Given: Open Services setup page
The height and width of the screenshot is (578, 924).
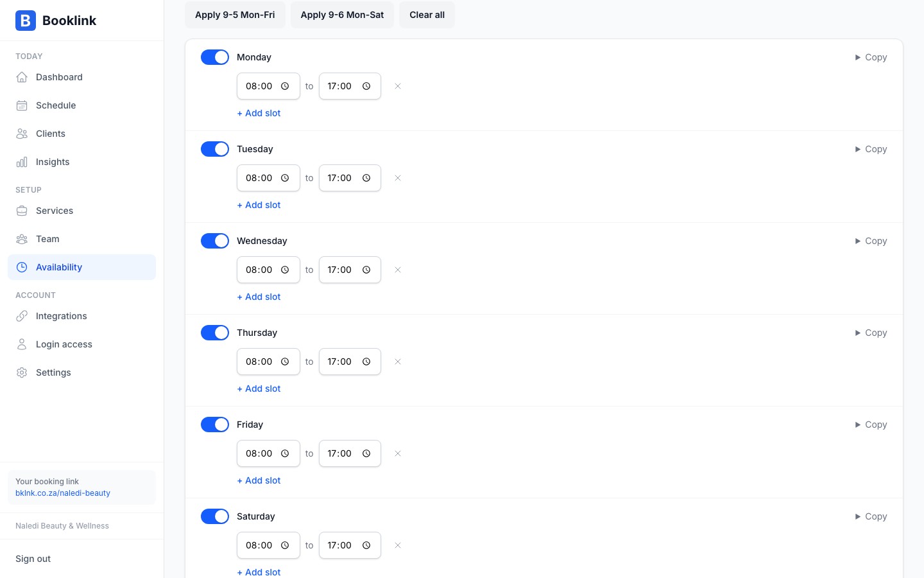Looking at the screenshot, I should click(81, 211).
